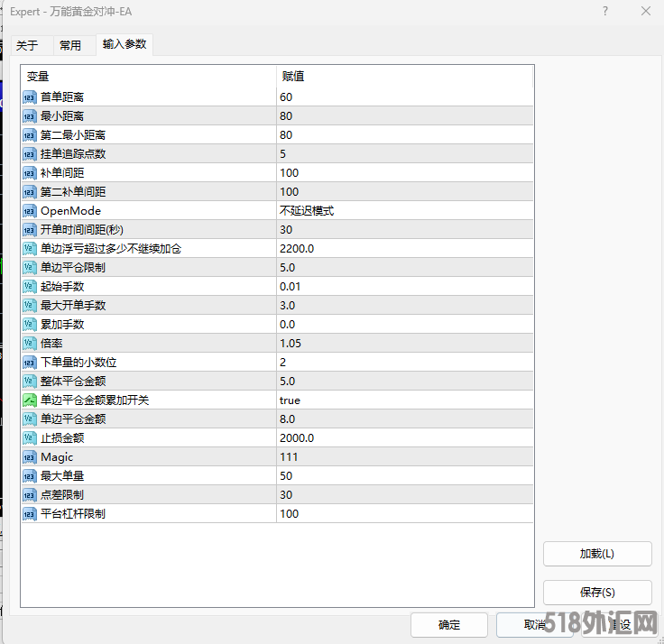Edit 单边平仓金额 value 8.0
Image resolution: width=664 pixels, height=644 pixels.
click(405, 419)
